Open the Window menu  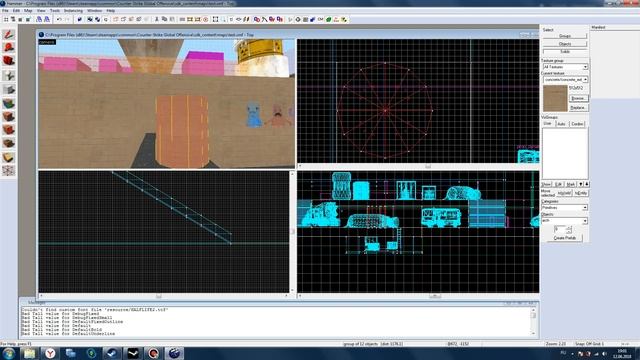pos(94,11)
